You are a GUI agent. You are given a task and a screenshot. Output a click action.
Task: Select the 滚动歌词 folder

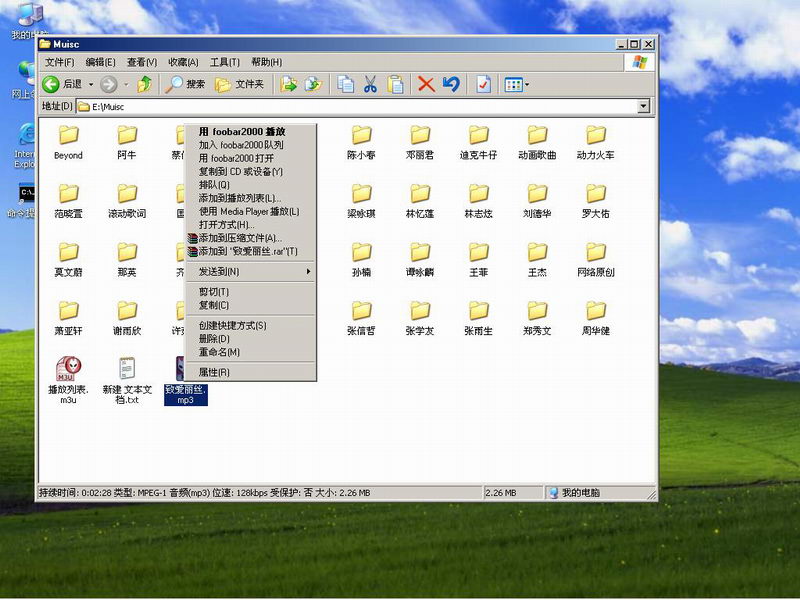coord(127,202)
